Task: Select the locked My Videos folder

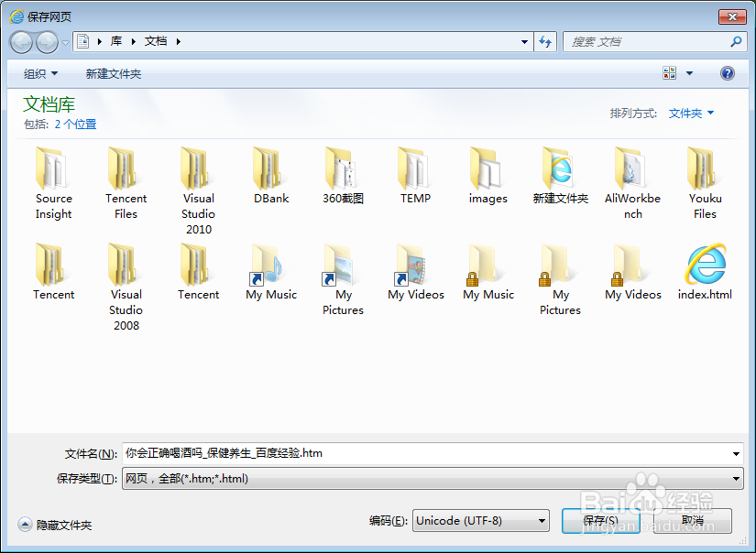Action: point(632,272)
